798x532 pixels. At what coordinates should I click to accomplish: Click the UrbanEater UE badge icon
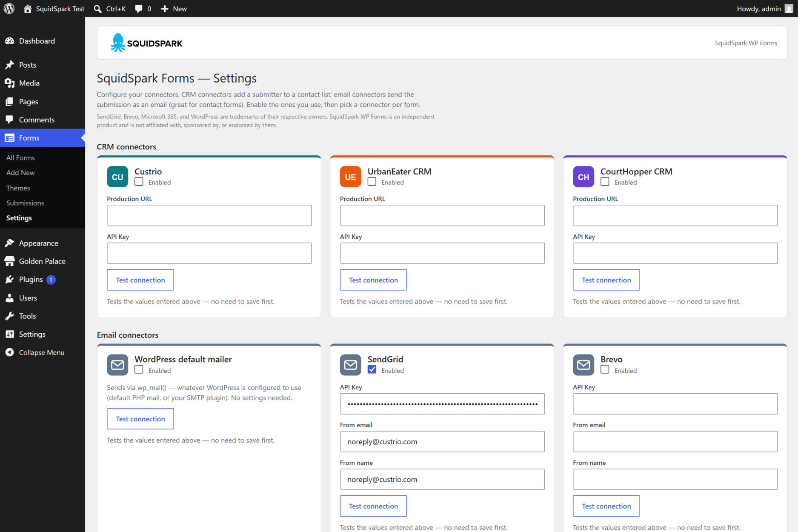350,177
